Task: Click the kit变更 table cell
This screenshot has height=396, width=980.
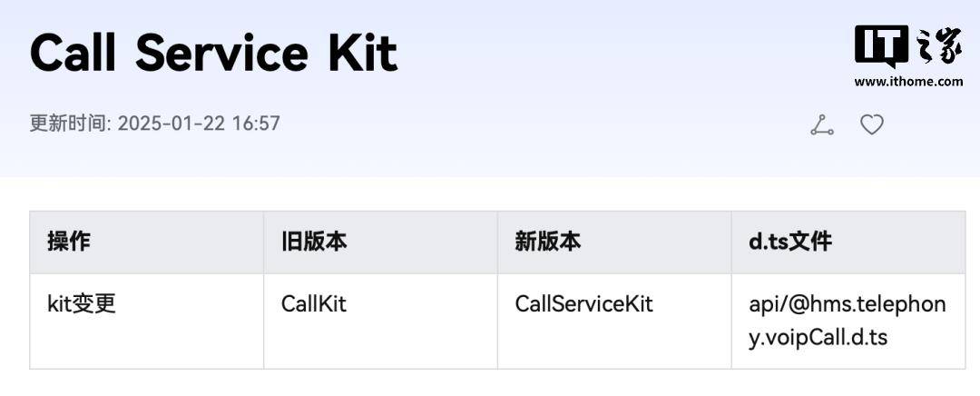Action: [x=82, y=304]
